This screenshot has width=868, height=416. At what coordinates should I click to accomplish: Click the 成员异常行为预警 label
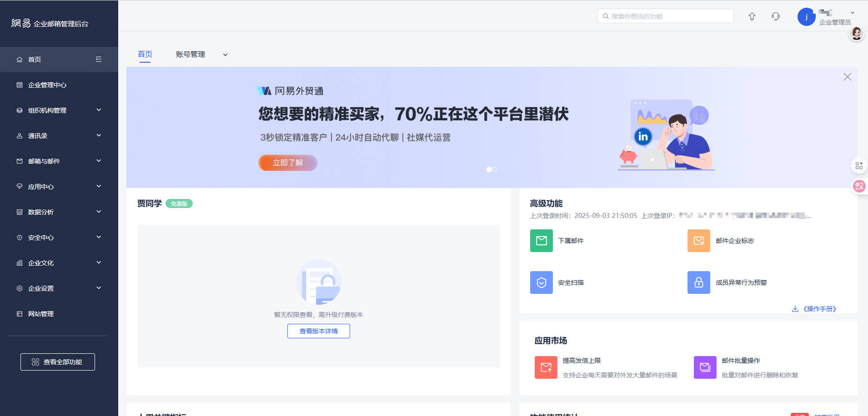coord(741,282)
